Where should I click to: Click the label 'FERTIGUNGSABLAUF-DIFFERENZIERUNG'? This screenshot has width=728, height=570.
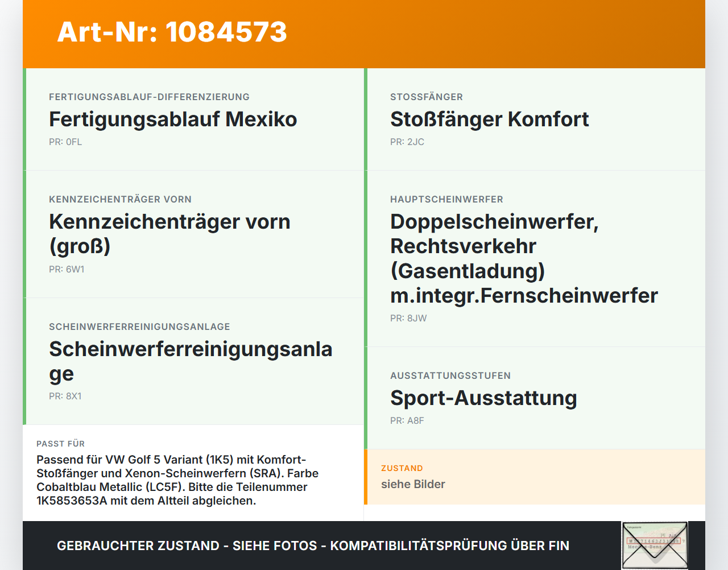tap(149, 97)
